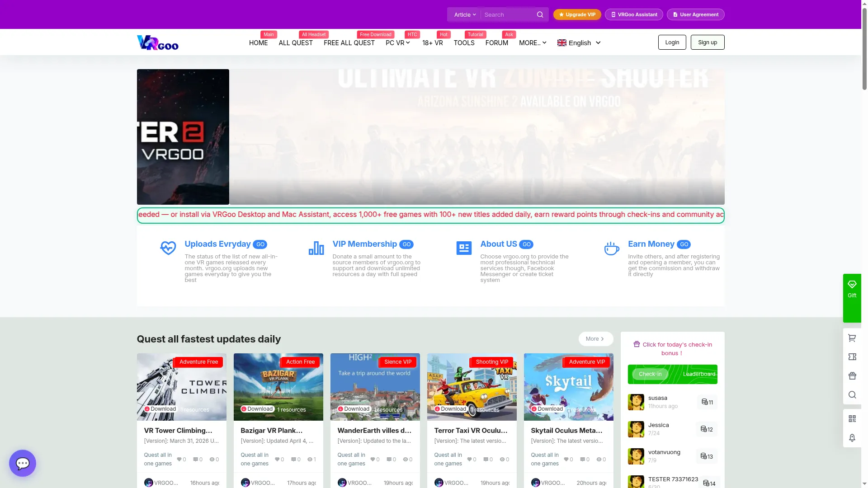Open the green Gift side panel

pyautogui.click(x=852, y=298)
